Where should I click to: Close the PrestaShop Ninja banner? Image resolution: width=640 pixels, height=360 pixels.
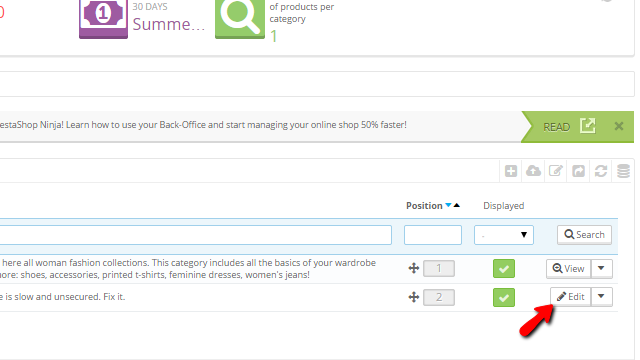coord(619,126)
